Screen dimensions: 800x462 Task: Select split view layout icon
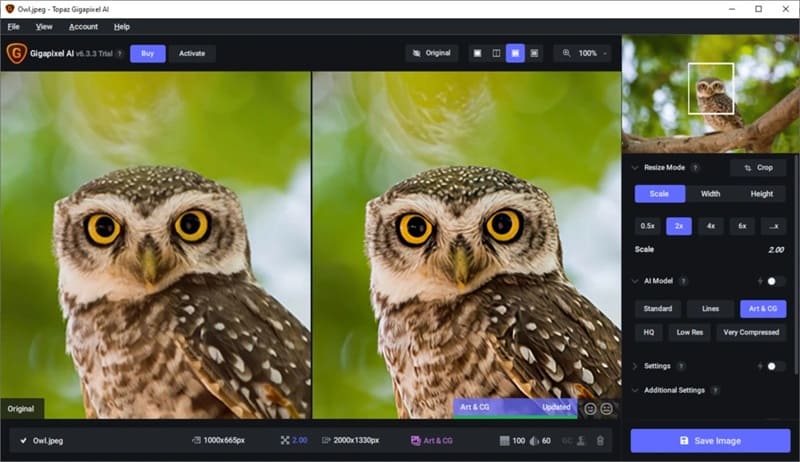pyautogui.click(x=496, y=53)
